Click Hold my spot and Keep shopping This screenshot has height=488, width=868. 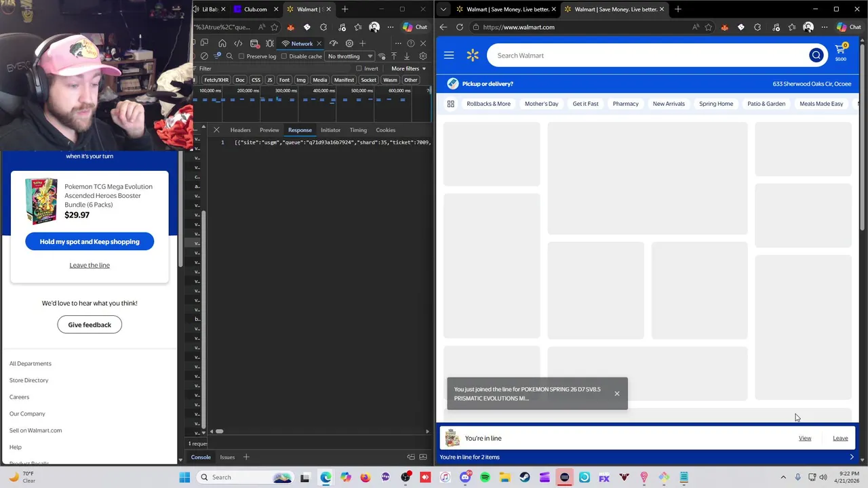click(x=90, y=241)
